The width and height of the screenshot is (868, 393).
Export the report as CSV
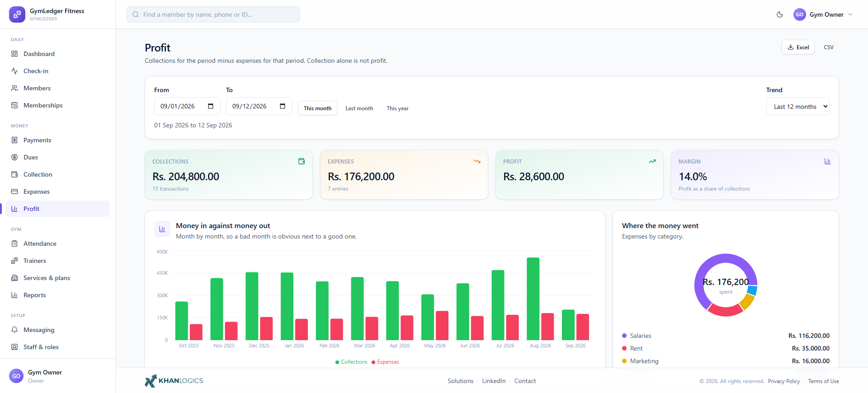click(829, 47)
